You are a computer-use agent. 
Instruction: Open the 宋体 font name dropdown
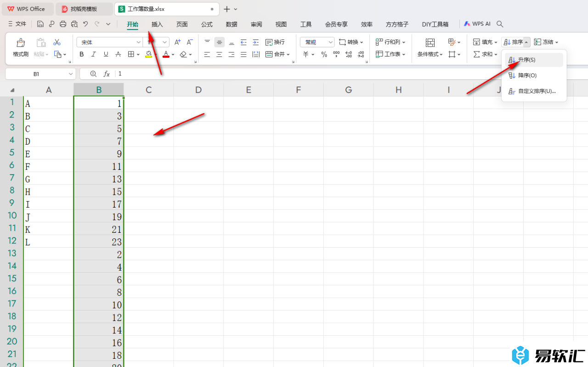tap(139, 42)
